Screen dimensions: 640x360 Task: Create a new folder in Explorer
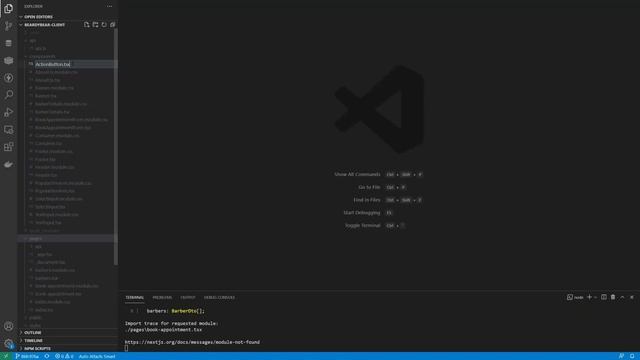coord(95,25)
